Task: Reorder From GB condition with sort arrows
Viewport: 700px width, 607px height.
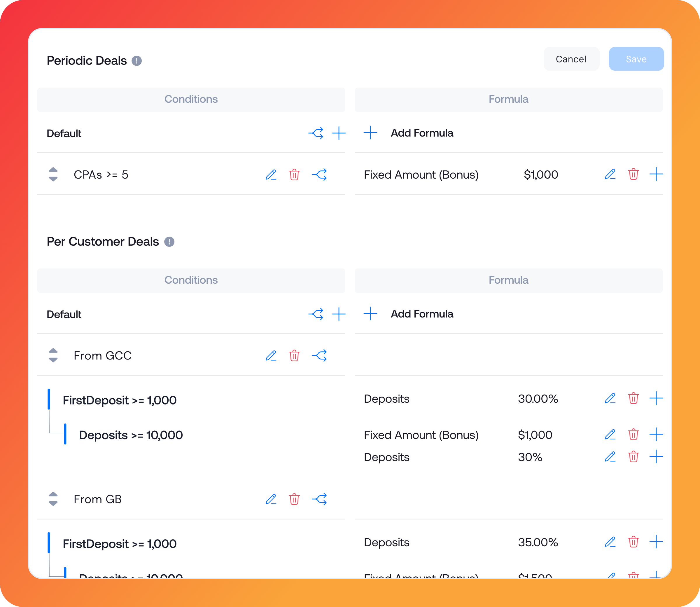Action: tap(53, 499)
